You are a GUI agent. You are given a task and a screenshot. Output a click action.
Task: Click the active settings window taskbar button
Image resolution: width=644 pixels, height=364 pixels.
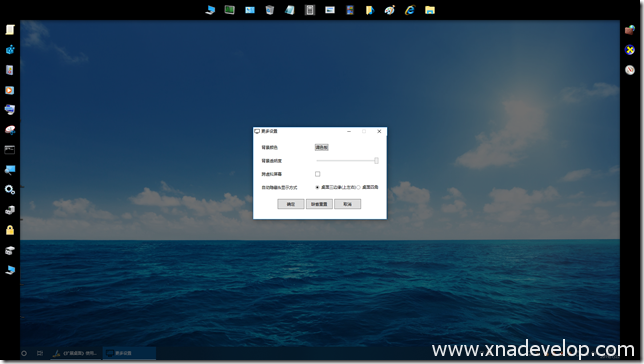(x=129, y=353)
